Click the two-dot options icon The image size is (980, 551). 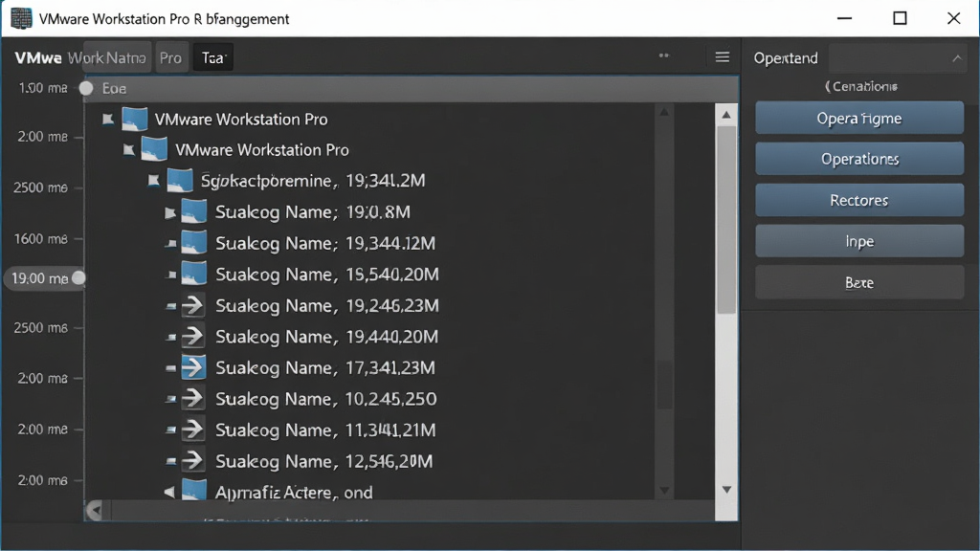(x=664, y=55)
